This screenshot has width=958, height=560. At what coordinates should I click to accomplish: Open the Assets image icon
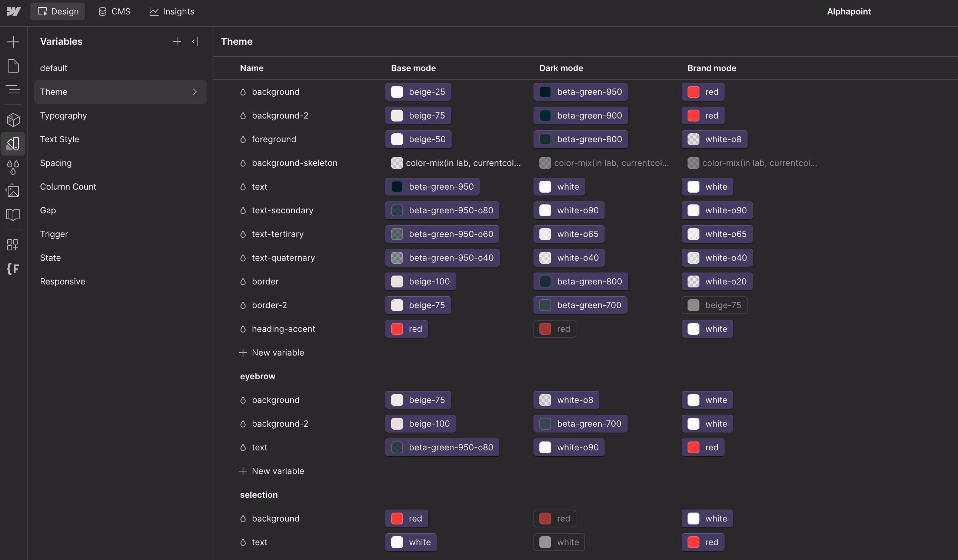click(x=13, y=191)
